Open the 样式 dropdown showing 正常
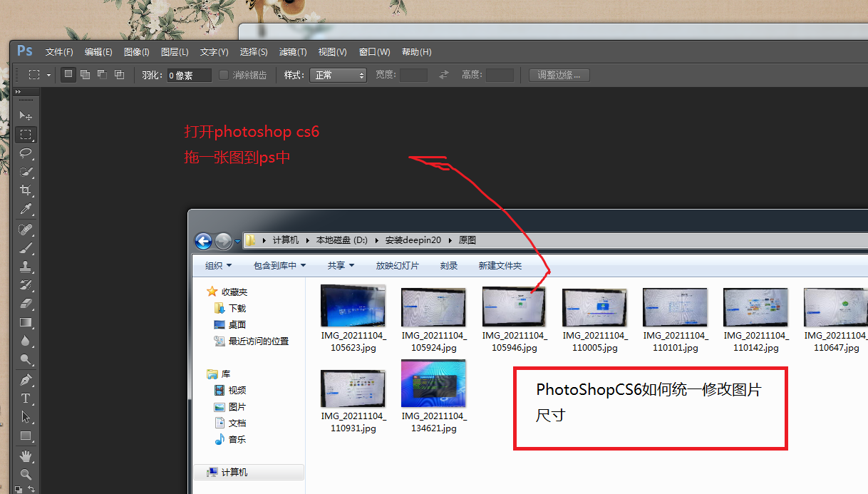Image resolution: width=868 pixels, height=494 pixels. 338,75
